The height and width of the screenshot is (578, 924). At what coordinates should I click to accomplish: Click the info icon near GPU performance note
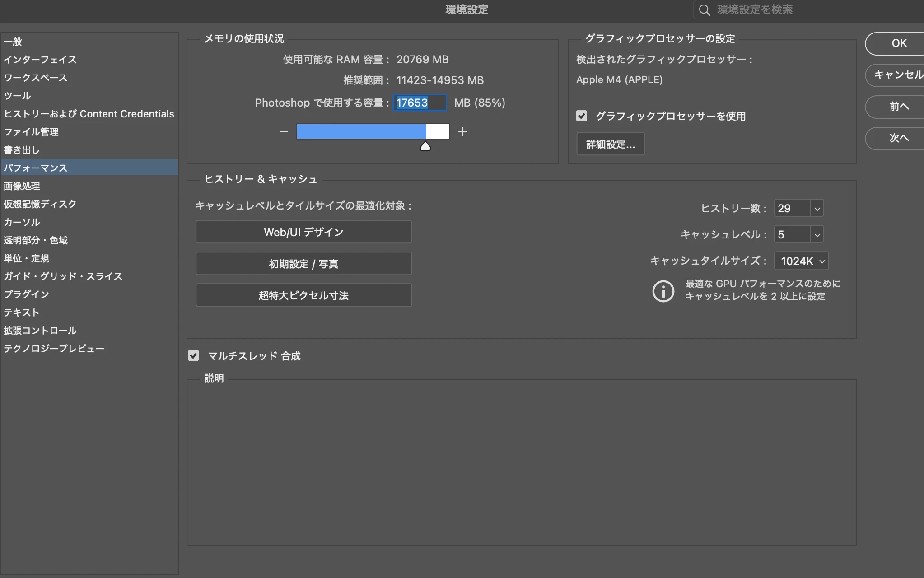(x=663, y=291)
